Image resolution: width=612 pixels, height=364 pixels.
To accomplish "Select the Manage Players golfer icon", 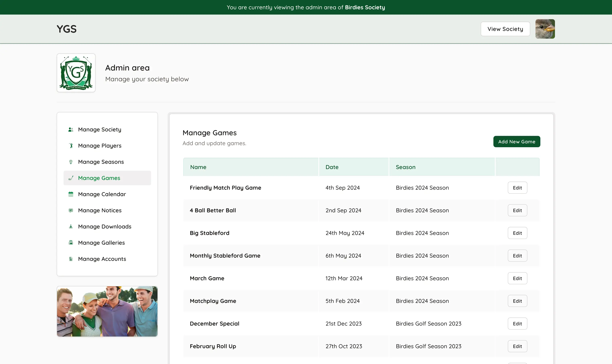I will coord(71,145).
